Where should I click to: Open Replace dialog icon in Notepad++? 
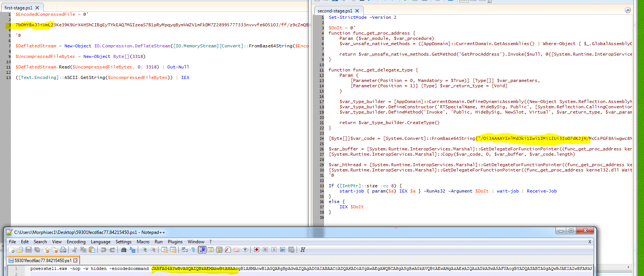[x=133, y=250]
